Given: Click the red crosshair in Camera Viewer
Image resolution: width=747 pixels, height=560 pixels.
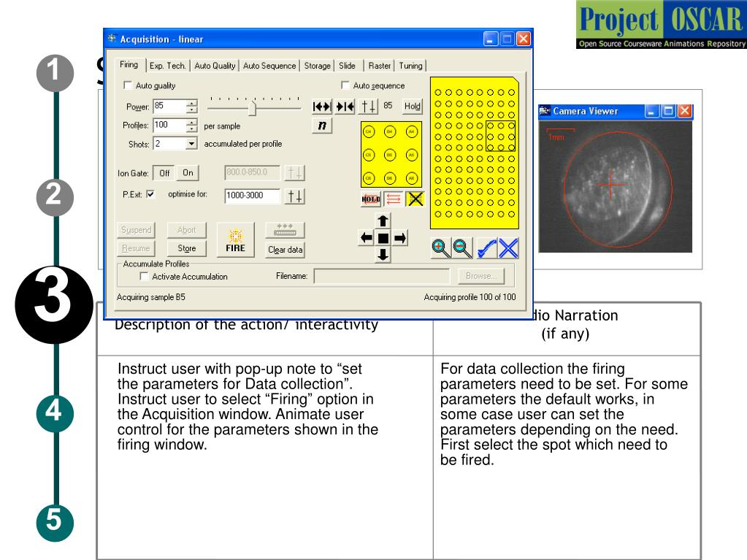Looking at the screenshot, I should click(x=610, y=185).
